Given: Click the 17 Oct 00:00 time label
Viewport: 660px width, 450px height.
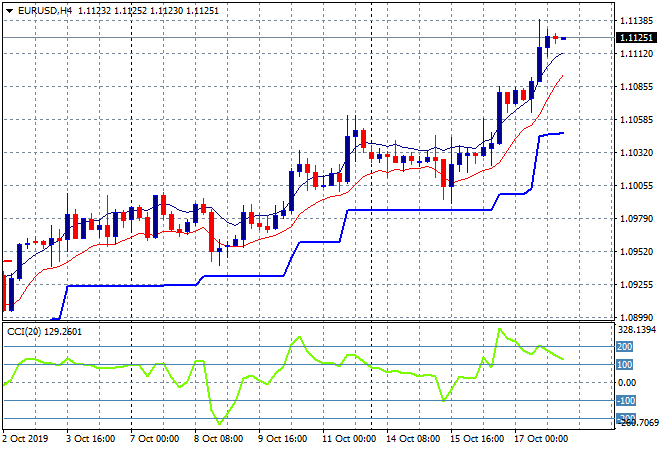Looking at the screenshot, I should pos(541,439).
